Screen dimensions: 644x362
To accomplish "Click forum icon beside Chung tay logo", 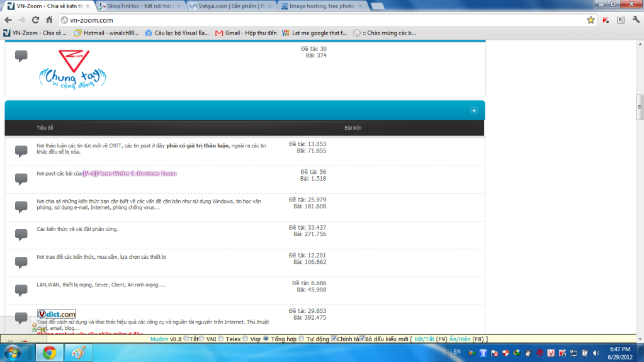I will tap(21, 55).
